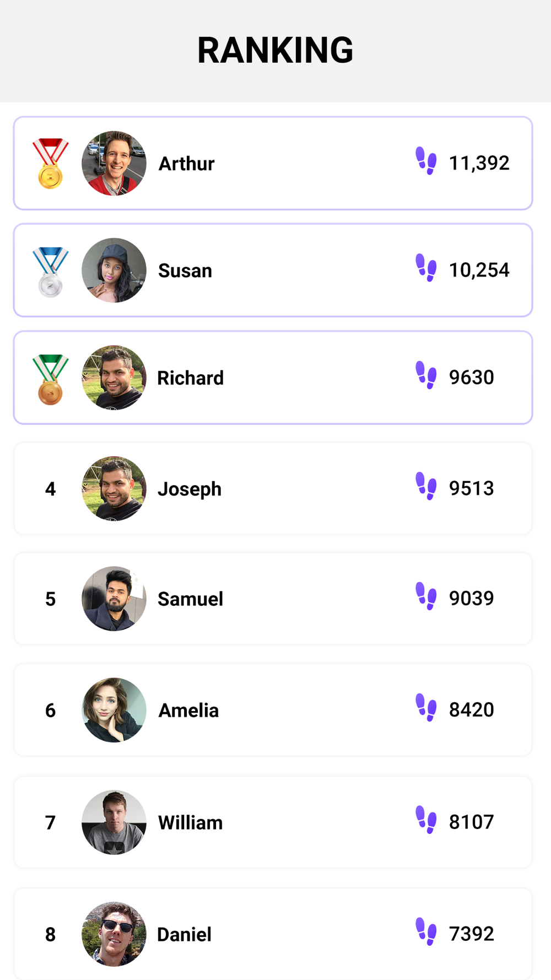This screenshot has height=980, width=551.
Task: Tap the footsteps icon in Joseph's row
Action: [x=426, y=486]
